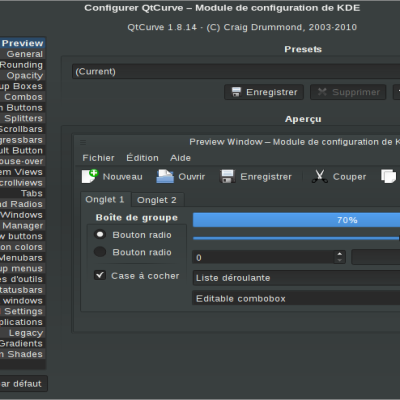
Task: Select Rounding in the settings list
Action: pos(22,65)
